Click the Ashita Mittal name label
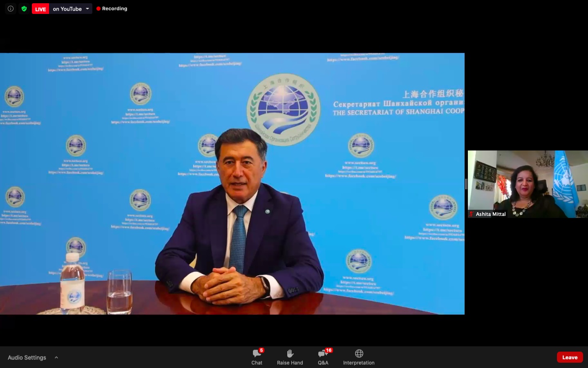The image size is (588, 368). coord(491,214)
